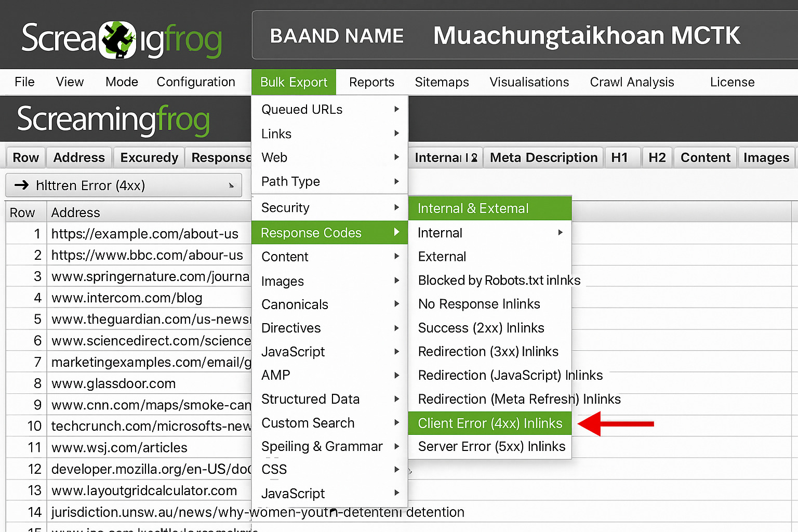Screen dimensions: 798x532
Task: Open the H1 tab
Action: [x=619, y=157]
